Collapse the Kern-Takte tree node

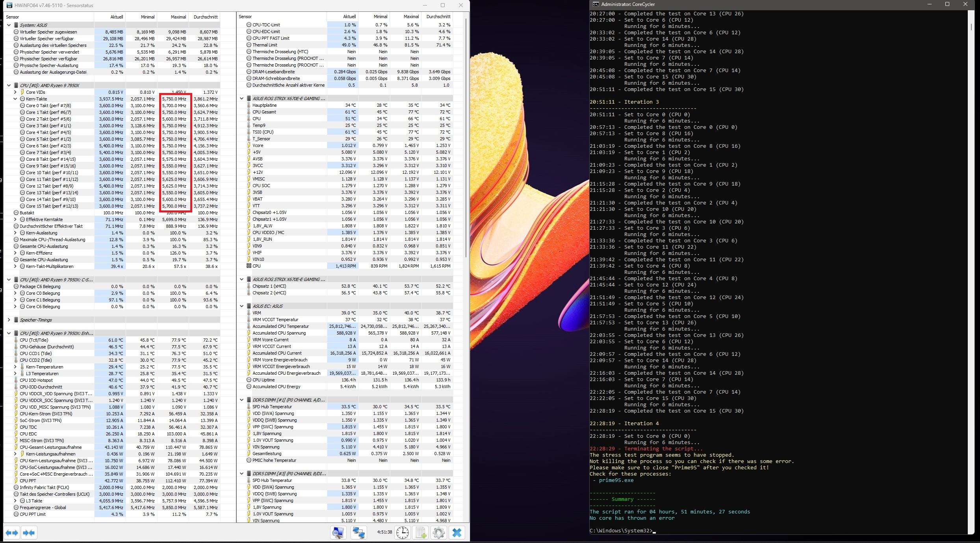pyautogui.click(x=15, y=99)
